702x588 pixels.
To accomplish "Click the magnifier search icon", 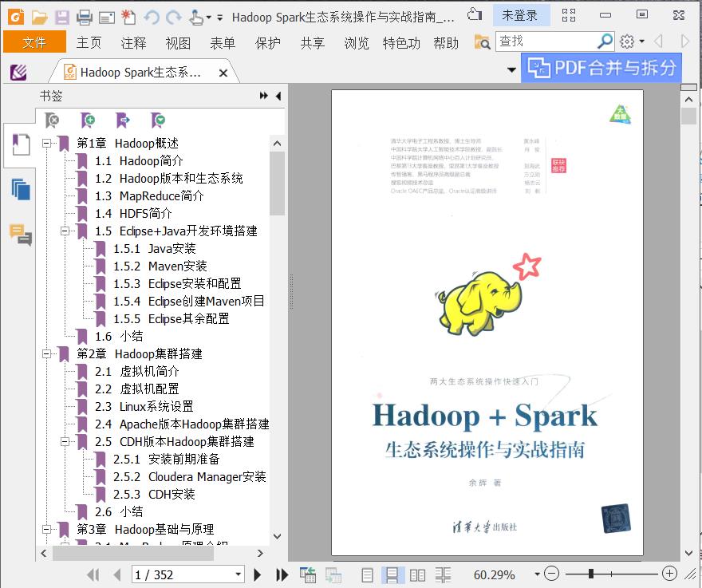I will click(605, 41).
